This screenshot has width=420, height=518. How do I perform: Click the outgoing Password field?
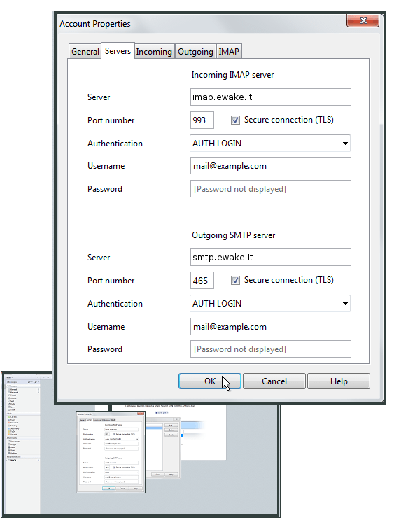coord(271,349)
